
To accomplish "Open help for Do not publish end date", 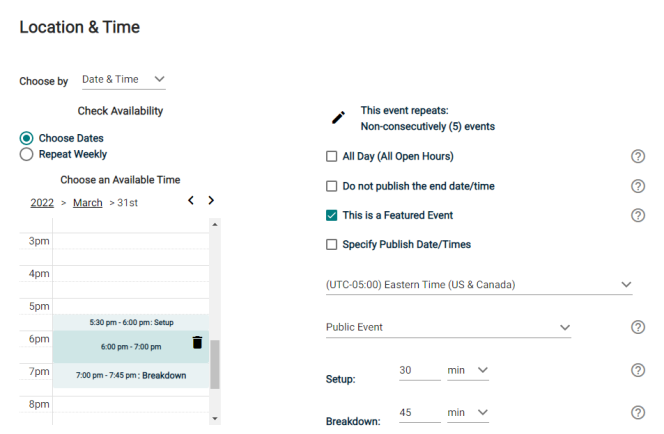I will pyautogui.click(x=638, y=186).
